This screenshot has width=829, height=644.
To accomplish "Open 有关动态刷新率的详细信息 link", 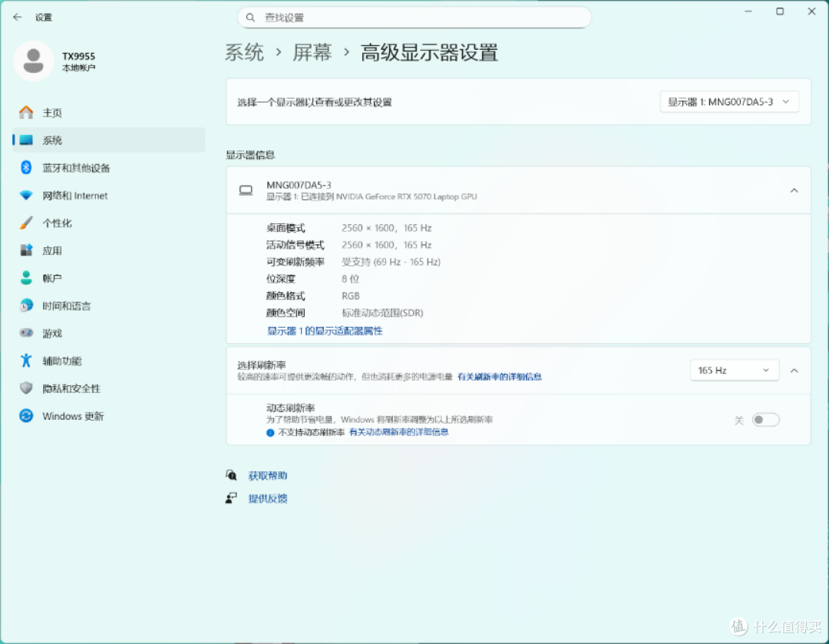I will click(398, 432).
